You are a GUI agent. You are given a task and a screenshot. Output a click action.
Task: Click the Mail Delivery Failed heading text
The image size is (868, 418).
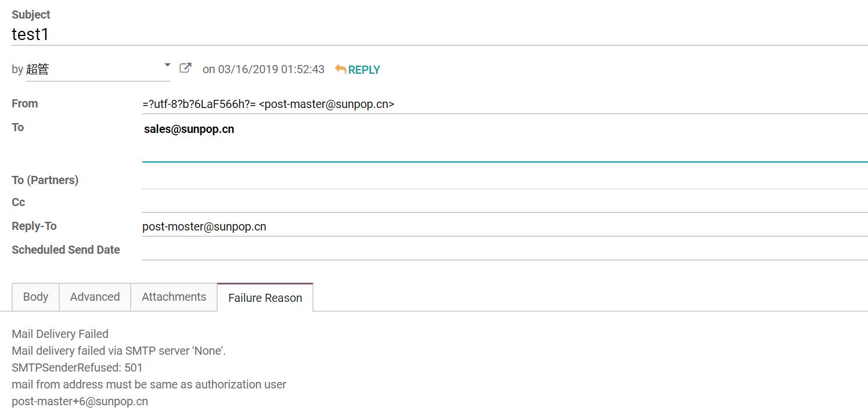[60, 334]
